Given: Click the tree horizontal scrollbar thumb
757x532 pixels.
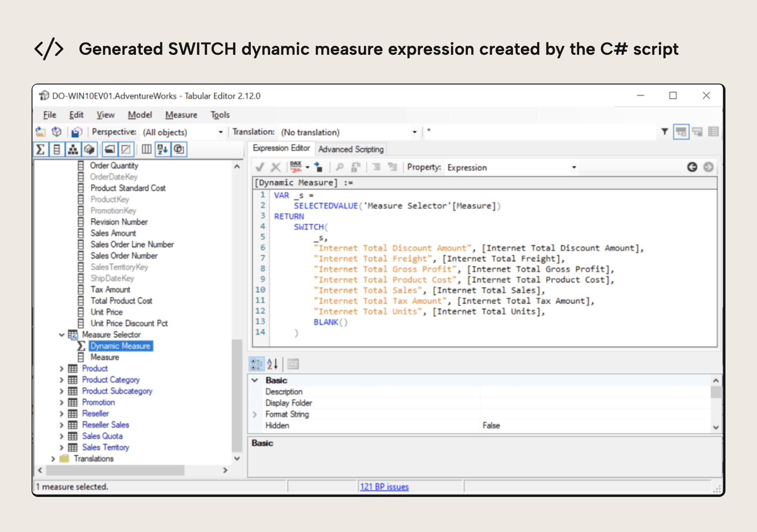Looking at the screenshot, I should tap(115, 470).
